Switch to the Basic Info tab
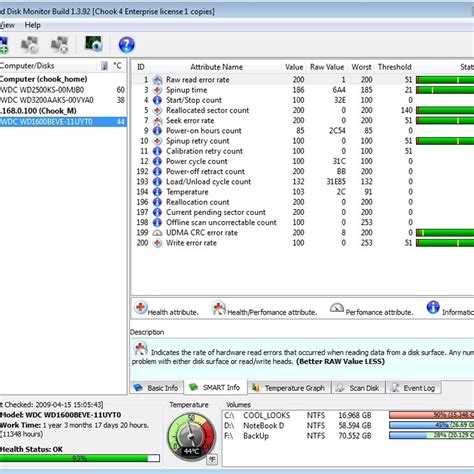This screenshot has height=474, width=474. [x=156, y=388]
